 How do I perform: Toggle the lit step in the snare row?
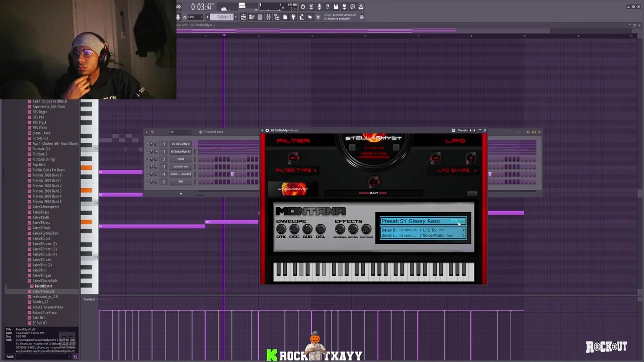[232, 174]
